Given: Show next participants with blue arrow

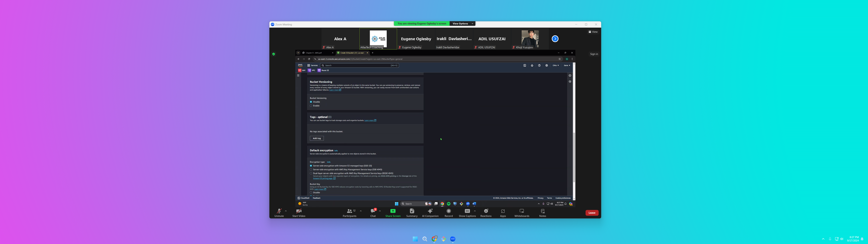Looking at the screenshot, I should click(x=555, y=39).
